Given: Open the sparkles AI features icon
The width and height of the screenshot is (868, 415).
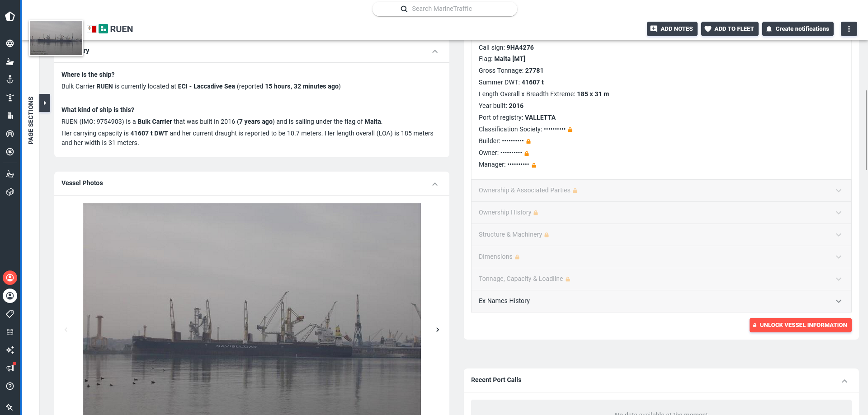Looking at the screenshot, I should 10,350.
